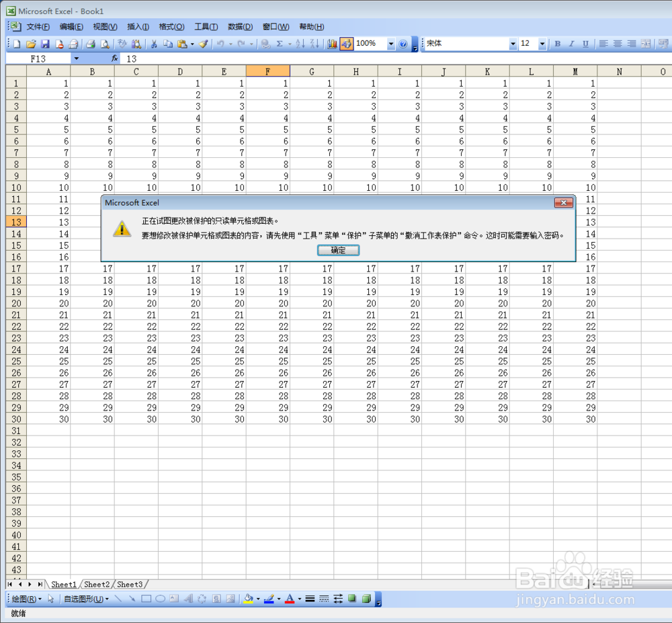Click the Name Box showing F13
The height and width of the screenshot is (623, 672).
point(38,58)
